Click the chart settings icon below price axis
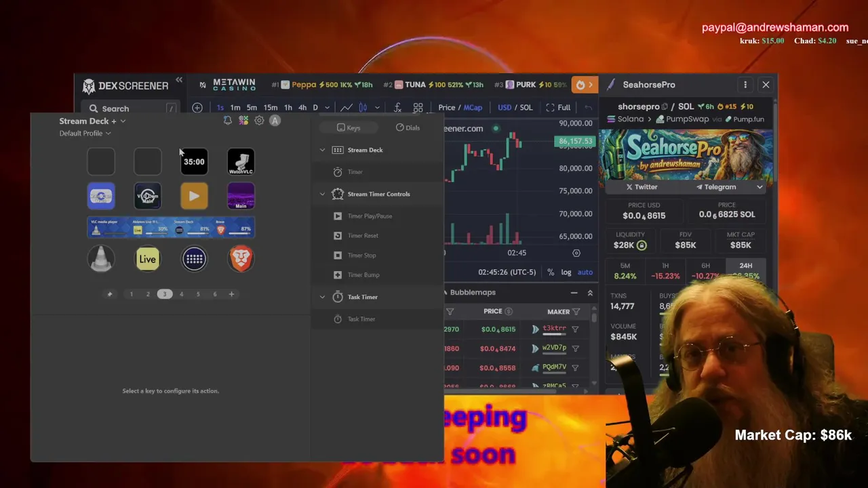868x488 pixels. coord(576,253)
